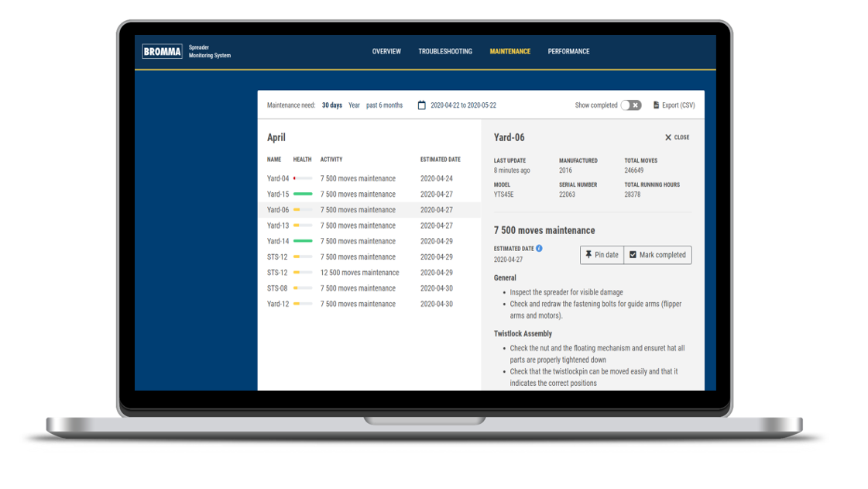Switch to the Troubleshooting tab
The height and width of the screenshot is (489, 868).
click(x=445, y=52)
